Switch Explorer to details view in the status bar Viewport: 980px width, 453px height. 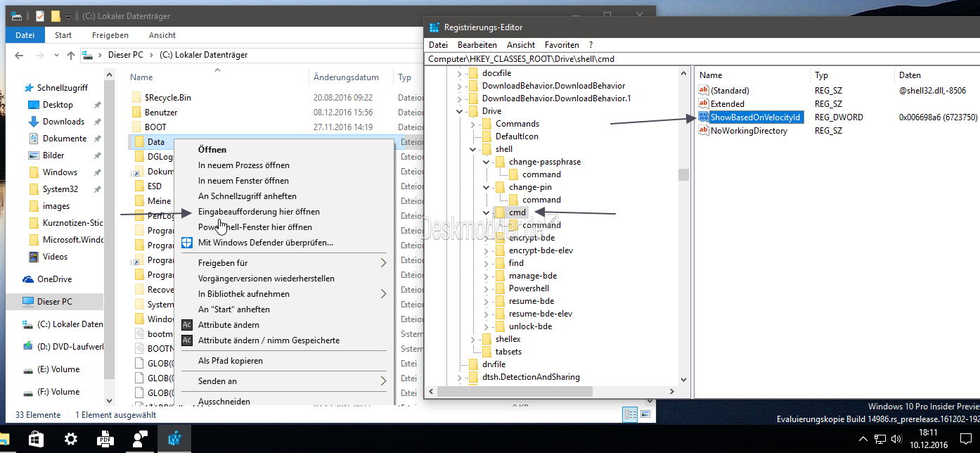click(x=631, y=415)
